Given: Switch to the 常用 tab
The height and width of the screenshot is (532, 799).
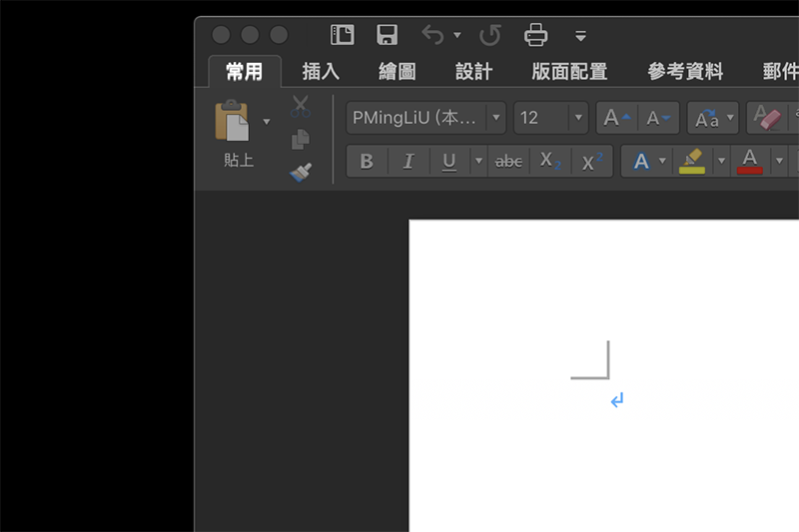Looking at the screenshot, I should 245,71.
